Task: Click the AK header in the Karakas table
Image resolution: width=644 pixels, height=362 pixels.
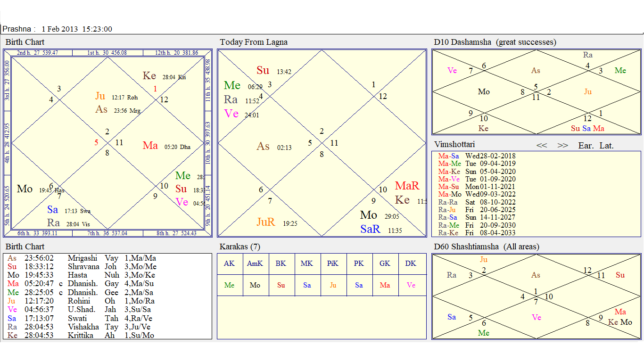Action: click(x=229, y=263)
